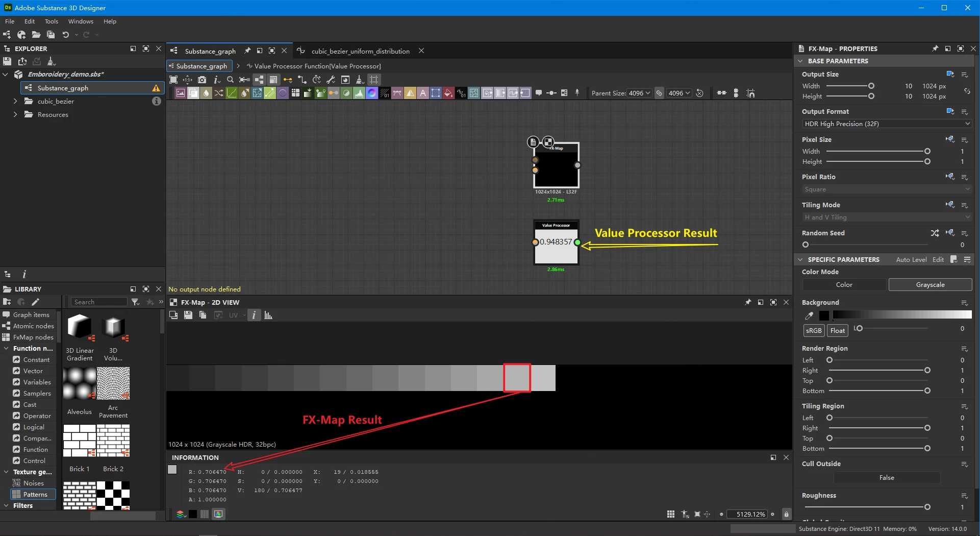Add a Transform 2D node from the toolbar
This screenshot has height=536, width=980.
click(436, 93)
